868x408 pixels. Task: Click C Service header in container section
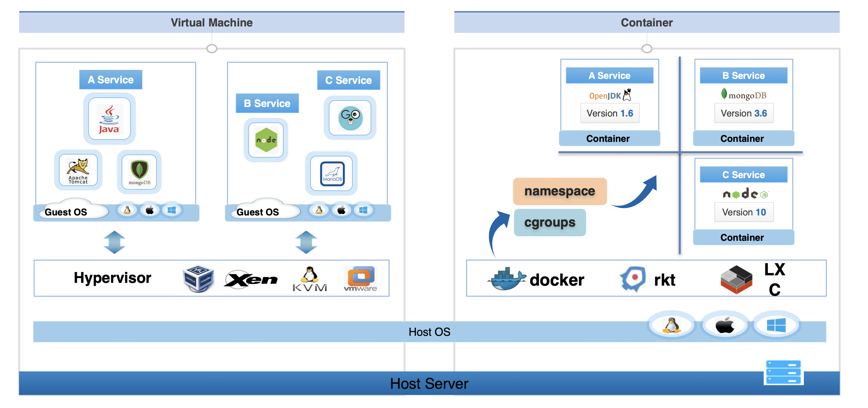tap(743, 174)
